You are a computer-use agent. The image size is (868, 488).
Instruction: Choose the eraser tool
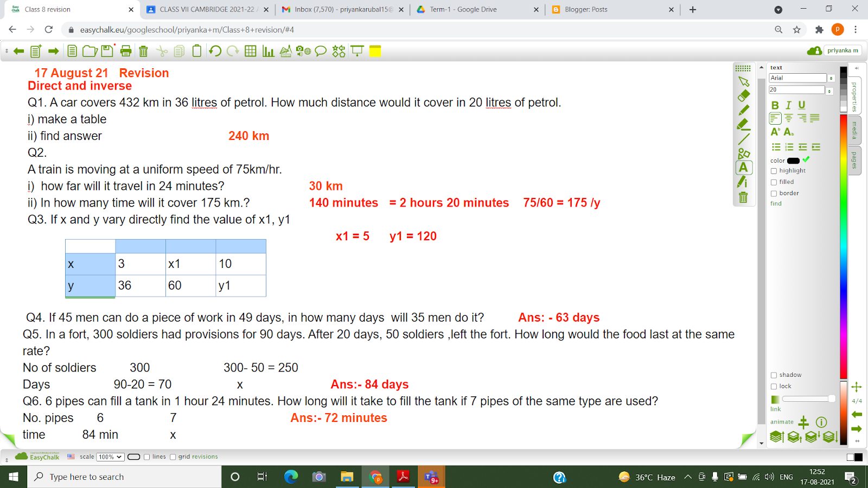pos(744,95)
